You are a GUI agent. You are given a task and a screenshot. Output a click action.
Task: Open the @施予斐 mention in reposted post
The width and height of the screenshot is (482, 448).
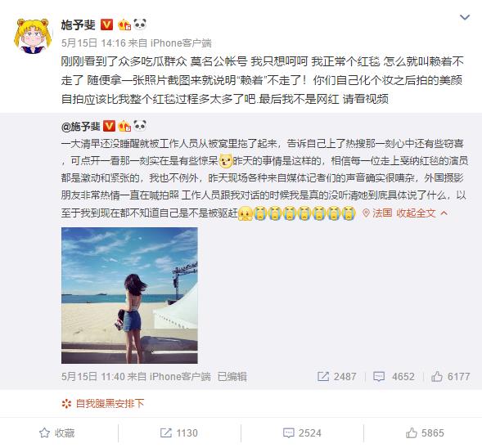81,126
